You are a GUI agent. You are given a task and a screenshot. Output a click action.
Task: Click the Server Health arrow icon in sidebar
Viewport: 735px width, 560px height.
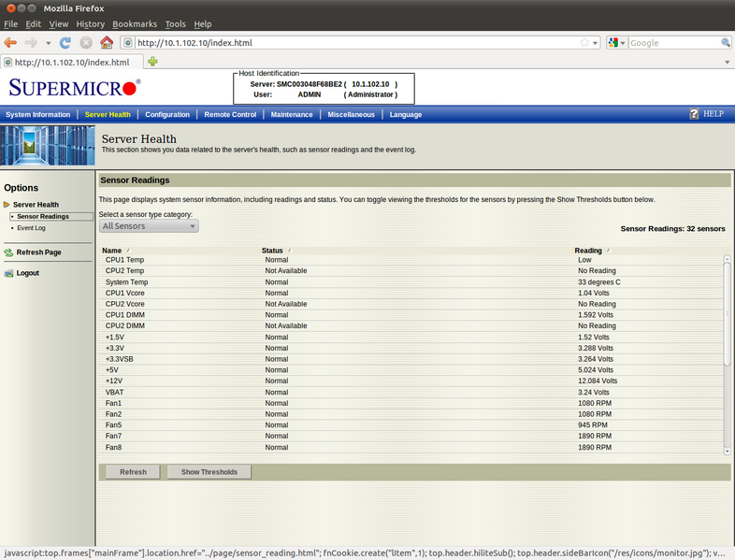coord(7,205)
